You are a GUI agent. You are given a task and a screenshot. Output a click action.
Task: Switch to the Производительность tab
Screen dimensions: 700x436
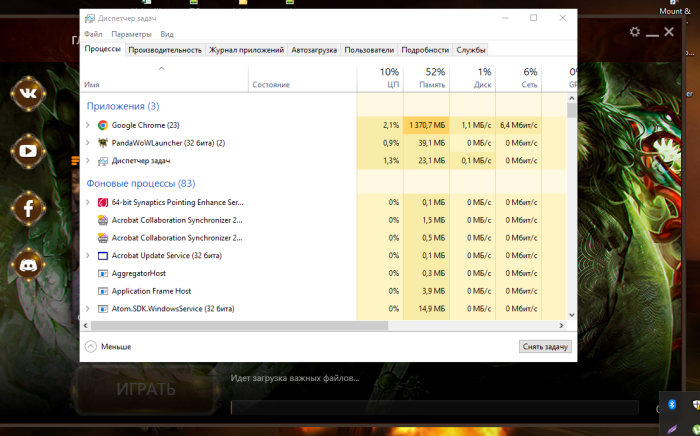(165, 50)
